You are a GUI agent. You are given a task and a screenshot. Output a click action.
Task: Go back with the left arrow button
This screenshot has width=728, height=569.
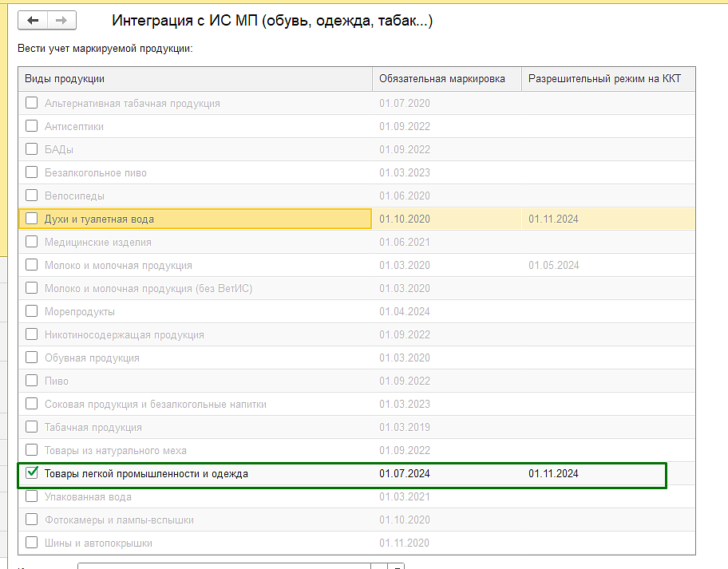click(33, 21)
